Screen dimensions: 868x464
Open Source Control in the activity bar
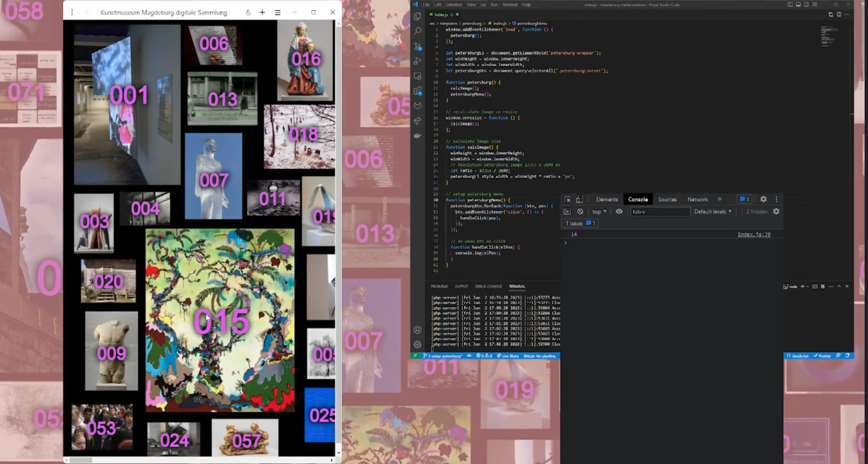(418, 46)
